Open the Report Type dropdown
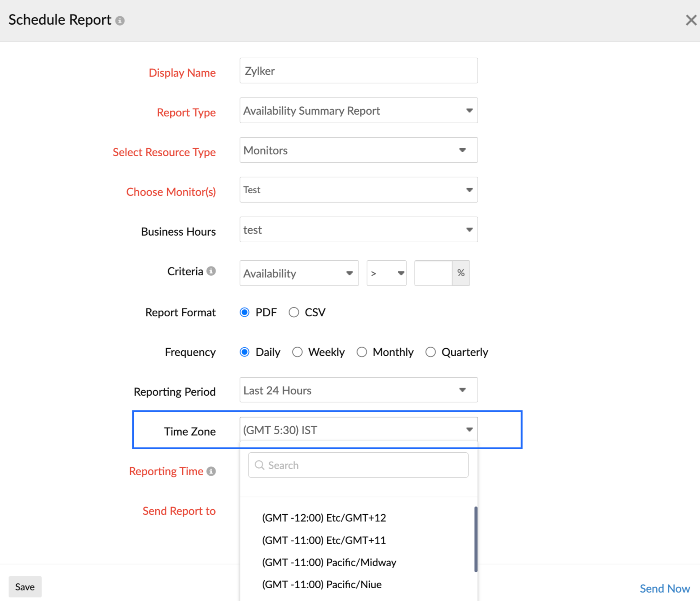 [358, 110]
